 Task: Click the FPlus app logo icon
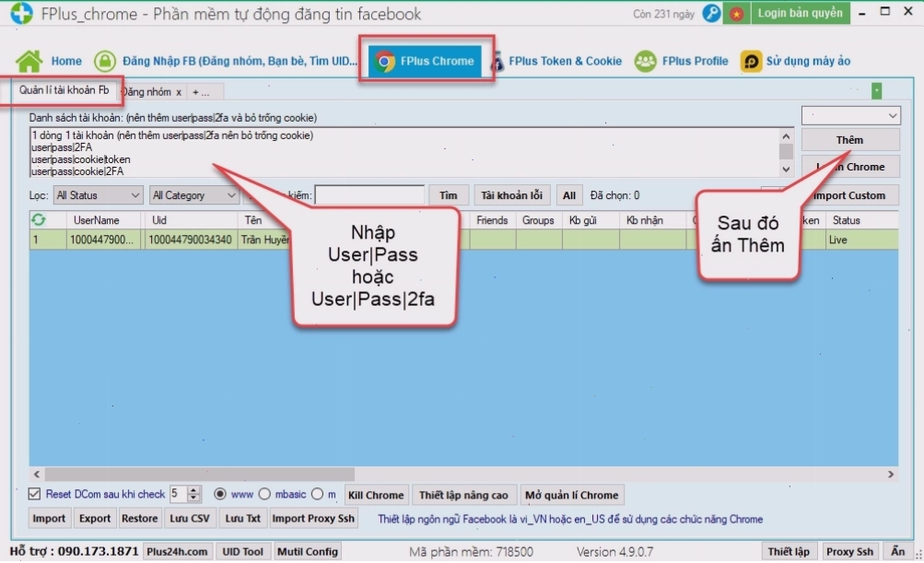22,13
